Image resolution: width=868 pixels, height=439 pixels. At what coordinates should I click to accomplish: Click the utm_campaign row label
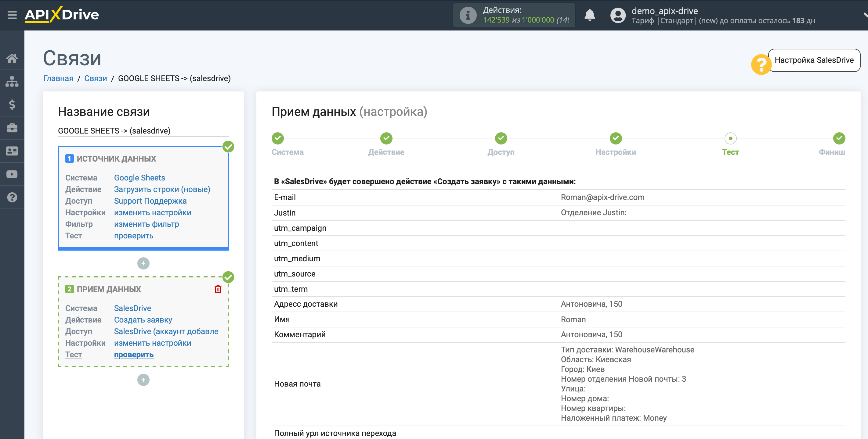click(x=300, y=228)
